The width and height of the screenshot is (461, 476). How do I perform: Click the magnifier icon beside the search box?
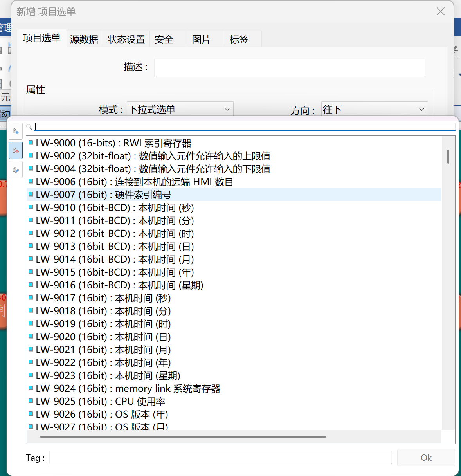29,127
